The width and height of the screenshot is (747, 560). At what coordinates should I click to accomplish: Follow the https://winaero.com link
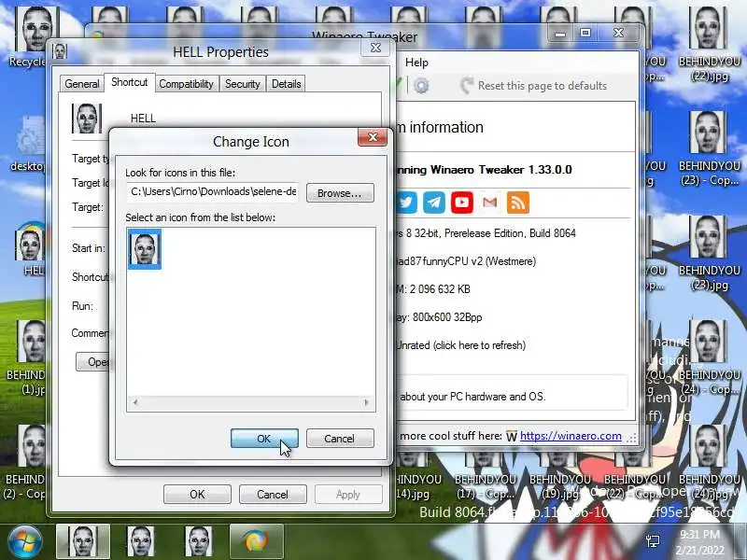[x=571, y=436]
